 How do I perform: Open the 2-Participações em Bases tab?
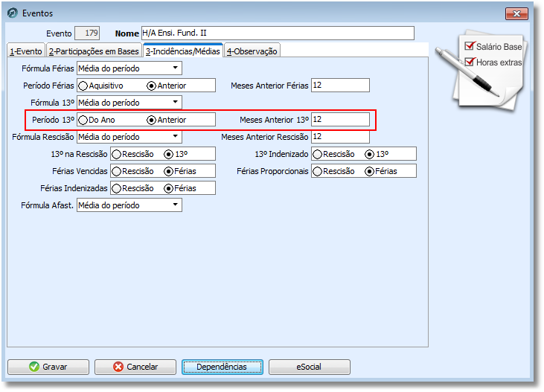94,51
